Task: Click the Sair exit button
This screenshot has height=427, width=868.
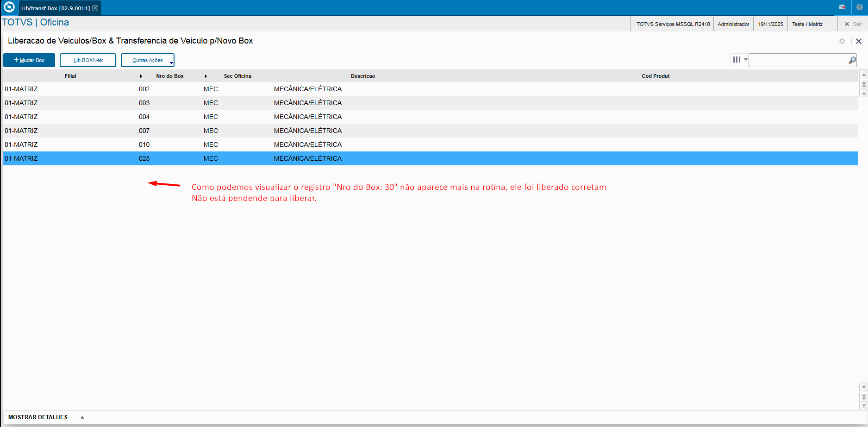Action: tap(853, 24)
